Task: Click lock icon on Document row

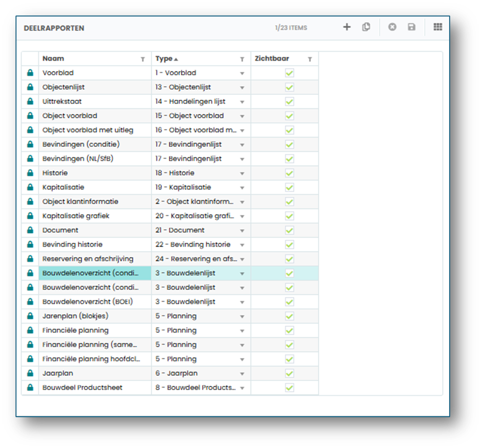Action: tap(30, 230)
